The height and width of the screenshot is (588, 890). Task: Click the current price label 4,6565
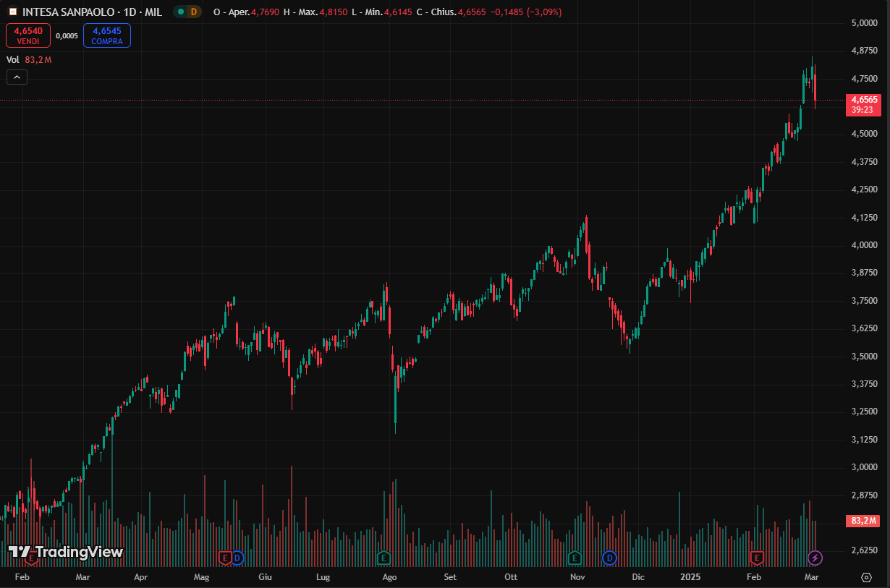point(865,100)
